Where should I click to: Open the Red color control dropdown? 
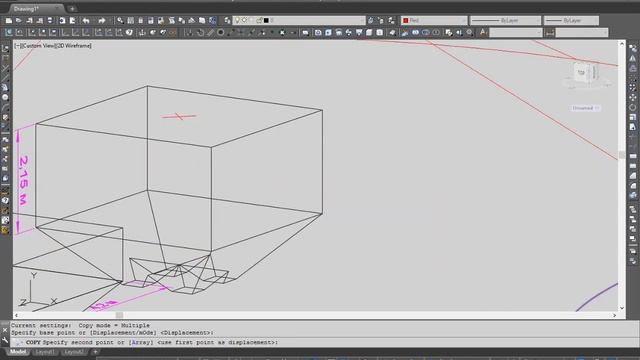tap(463, 20)
